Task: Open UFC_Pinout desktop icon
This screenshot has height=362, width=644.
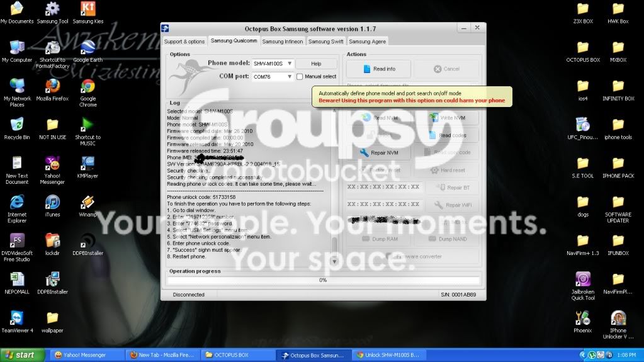Action: click(x=583, y=128)
